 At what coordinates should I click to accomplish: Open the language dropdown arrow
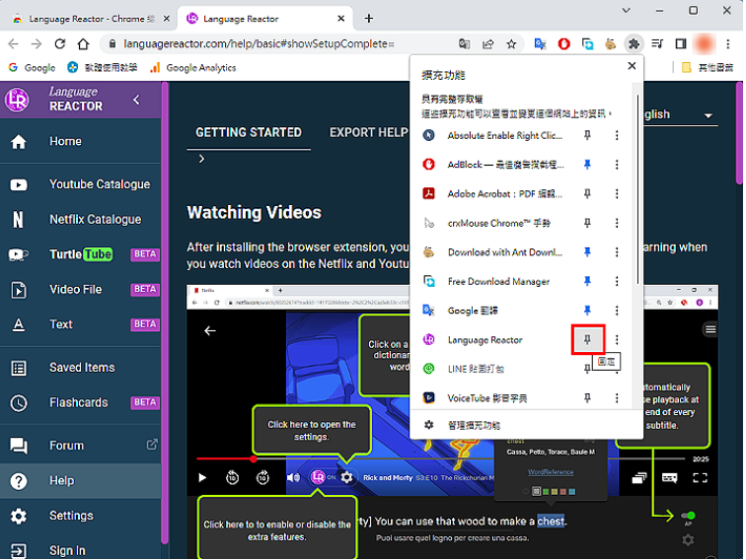tap(708, 115)
